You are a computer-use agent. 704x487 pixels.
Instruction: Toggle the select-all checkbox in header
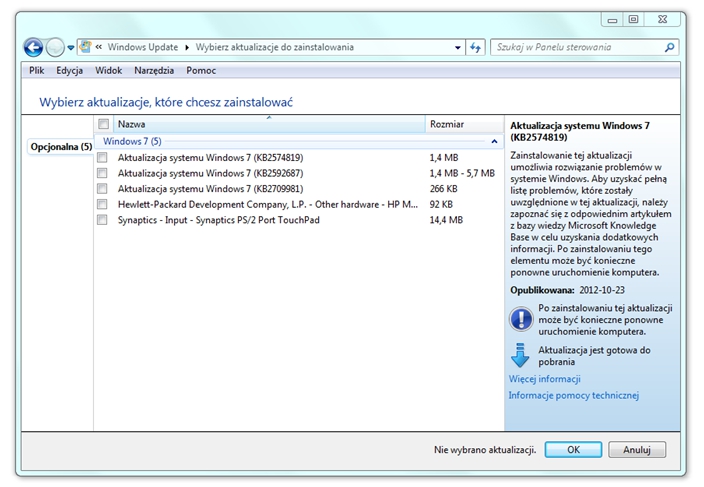point(103,124)
